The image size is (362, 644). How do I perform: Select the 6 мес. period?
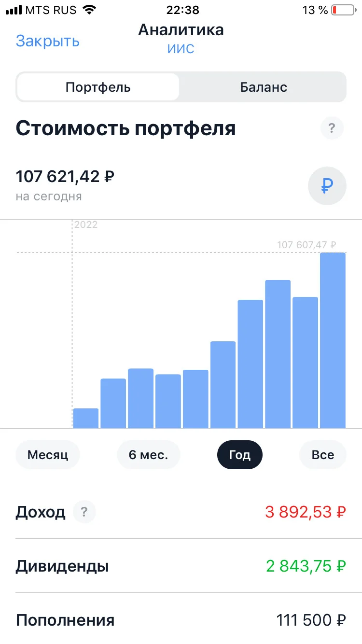tap(149, 455)
